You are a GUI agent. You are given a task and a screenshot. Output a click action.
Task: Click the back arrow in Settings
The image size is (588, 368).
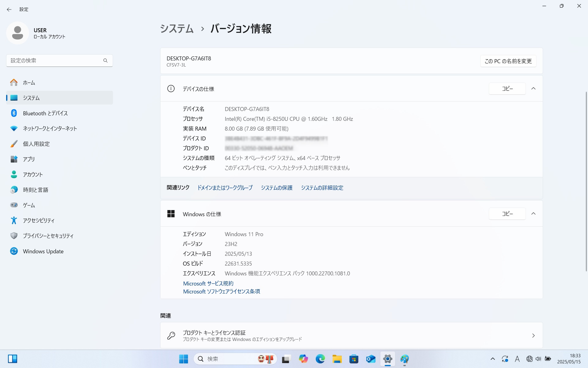(x=9, y=10)
